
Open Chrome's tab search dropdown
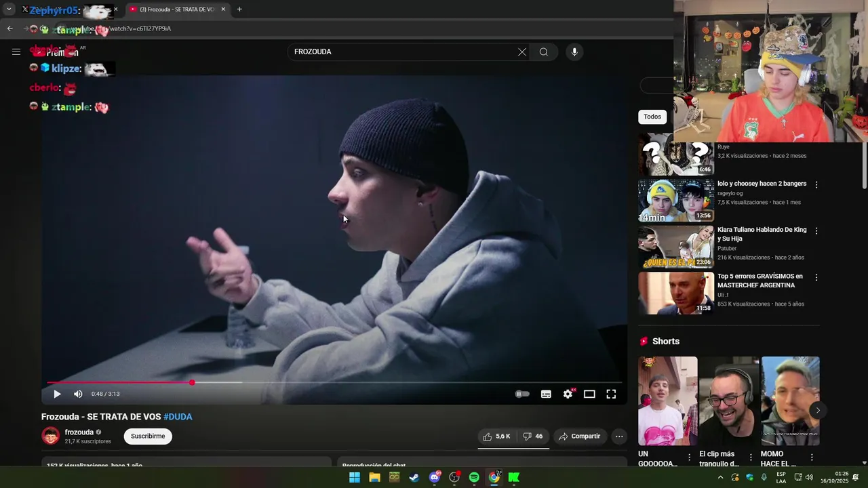9,9
